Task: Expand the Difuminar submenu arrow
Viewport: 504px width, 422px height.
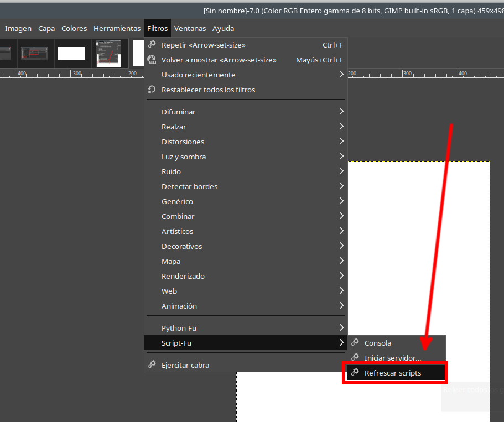Action: pos(341,112)
